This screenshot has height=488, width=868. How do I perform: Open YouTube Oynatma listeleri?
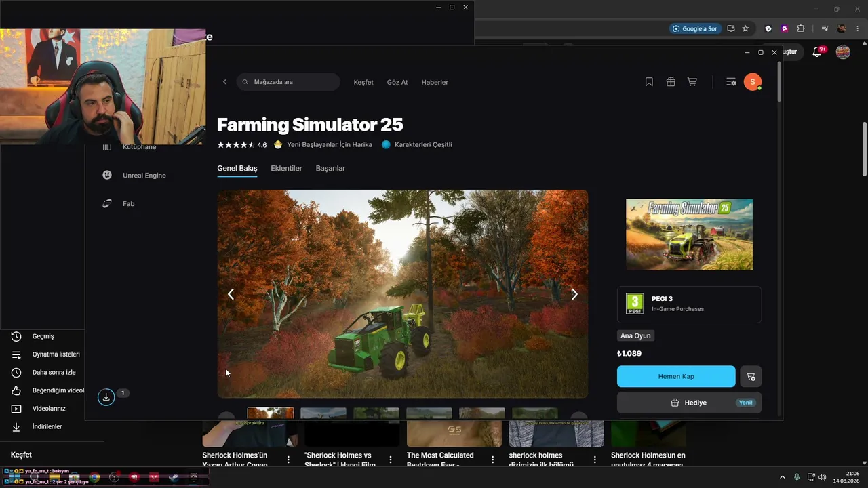tap(45, 354)
